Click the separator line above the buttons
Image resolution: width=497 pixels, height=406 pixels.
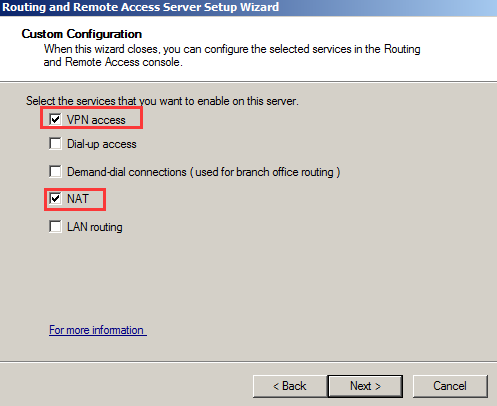tap(248, 361)
